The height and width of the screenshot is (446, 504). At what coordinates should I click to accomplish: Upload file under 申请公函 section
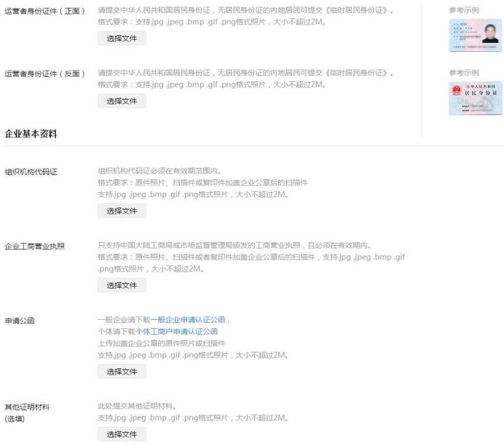(x=122, y=371)
